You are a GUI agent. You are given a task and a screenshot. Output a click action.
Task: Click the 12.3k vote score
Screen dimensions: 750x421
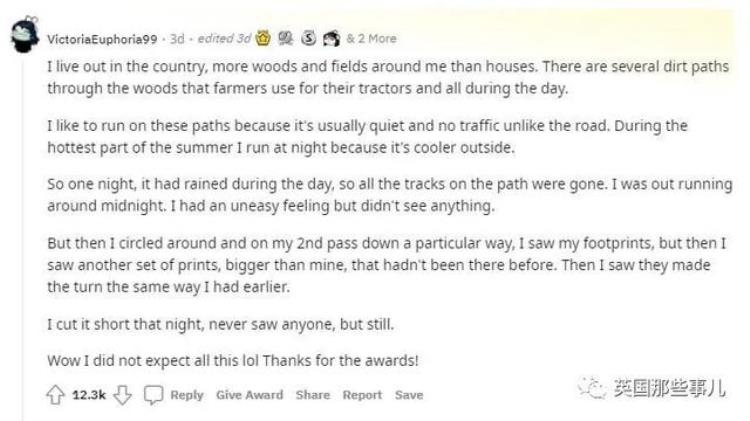click(89, 395)
